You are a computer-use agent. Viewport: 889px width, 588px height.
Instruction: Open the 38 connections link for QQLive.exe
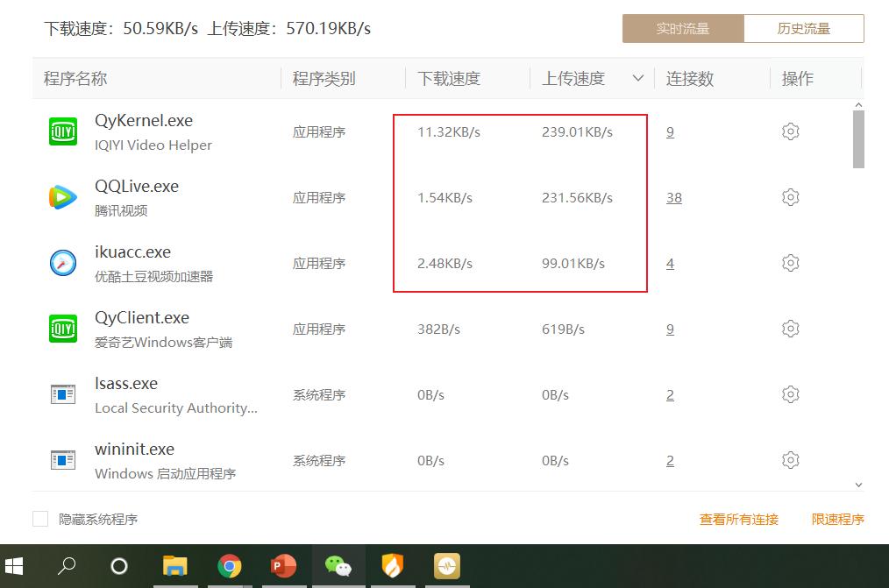click(673, 197)
